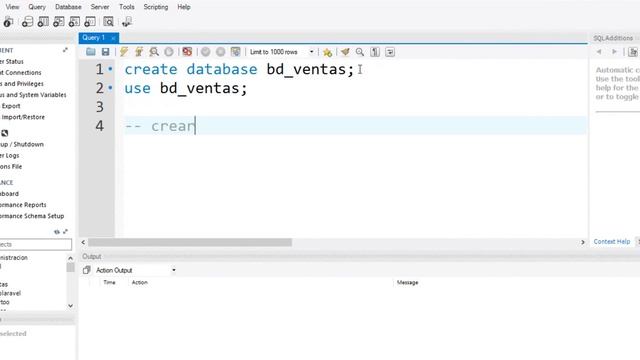Open the Tools menu
Image resolution: width=640 pixels, height=360 pixels.
(x=127, y=7)
